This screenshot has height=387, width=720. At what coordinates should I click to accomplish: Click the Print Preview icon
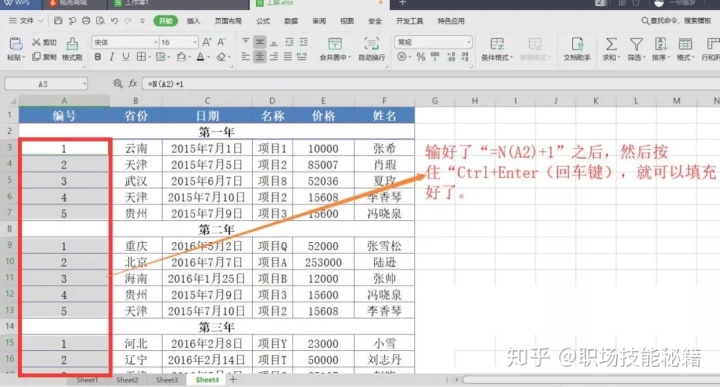[100, 21]
